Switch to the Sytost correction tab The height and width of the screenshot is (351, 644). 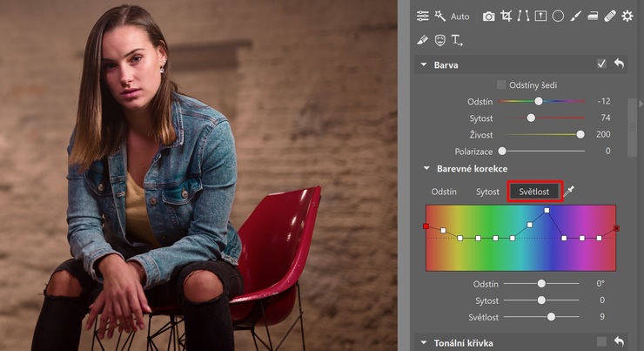[x=487, y=192]
